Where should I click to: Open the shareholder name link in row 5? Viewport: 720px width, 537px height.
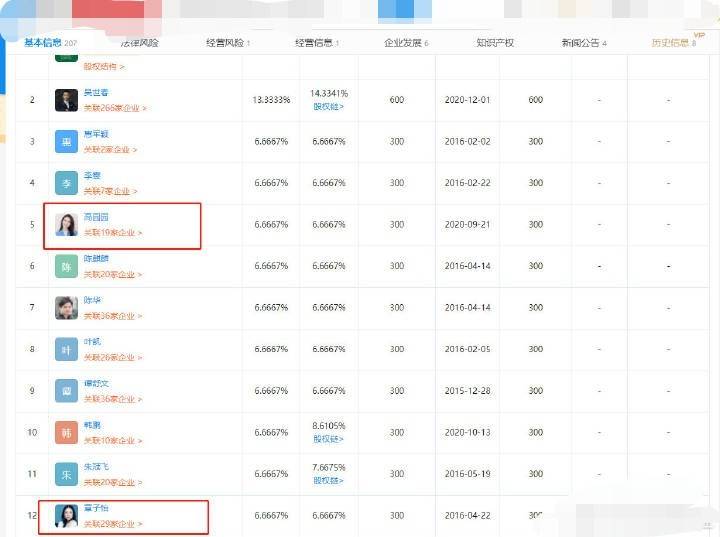96,217
